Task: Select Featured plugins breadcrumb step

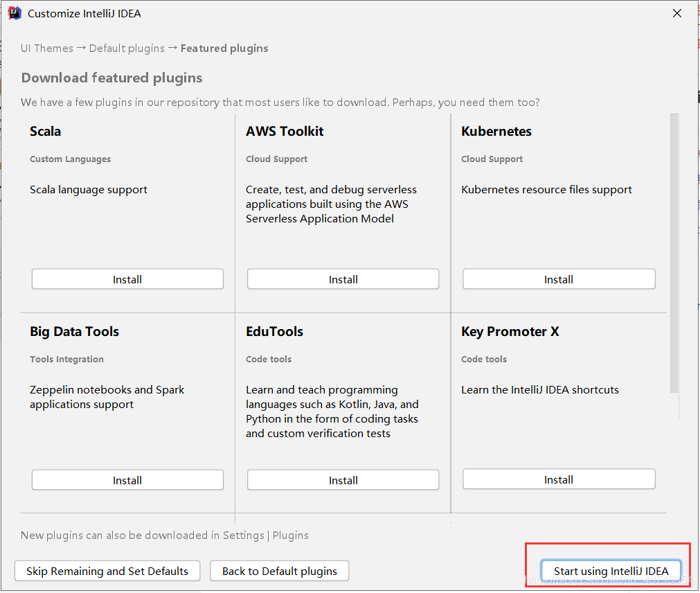Action: coord(224,48)
